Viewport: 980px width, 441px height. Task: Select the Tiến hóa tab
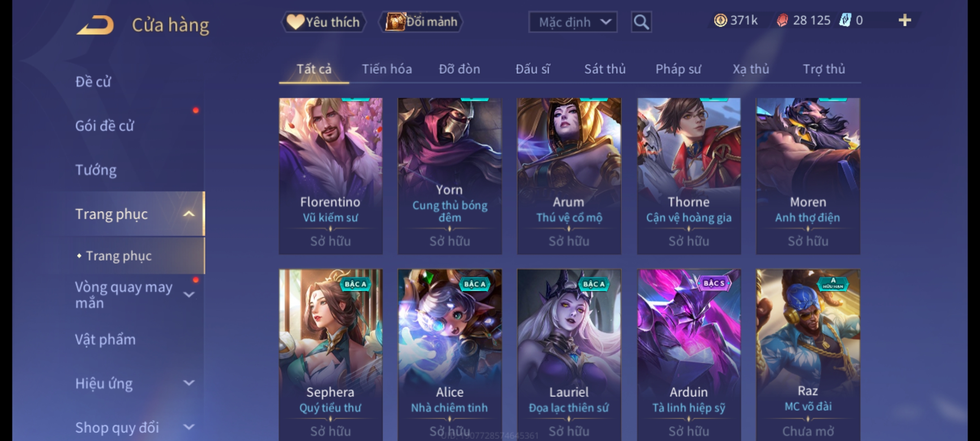point(387,69)
